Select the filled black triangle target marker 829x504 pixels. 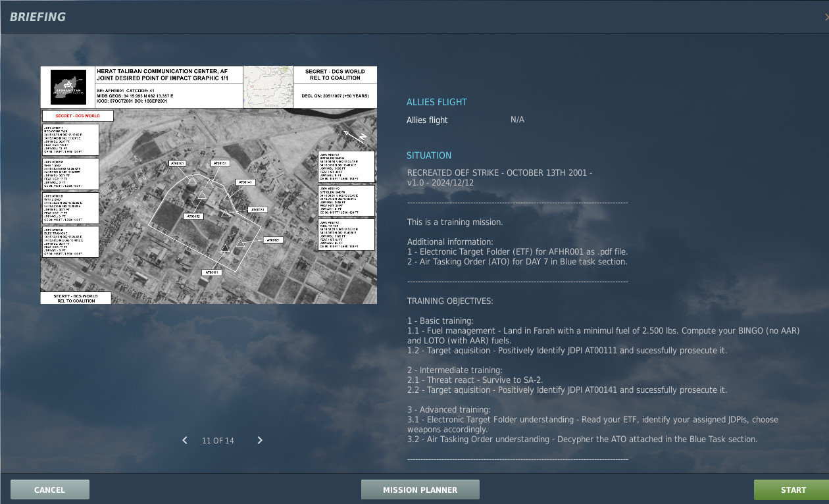(x=225, y=247)
